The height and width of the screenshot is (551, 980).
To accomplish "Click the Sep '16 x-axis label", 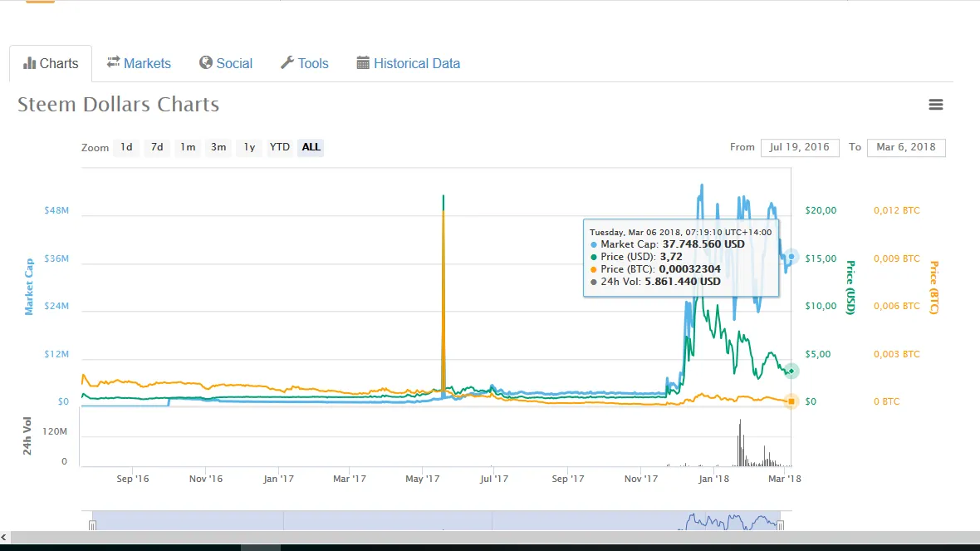I will 133,479.
